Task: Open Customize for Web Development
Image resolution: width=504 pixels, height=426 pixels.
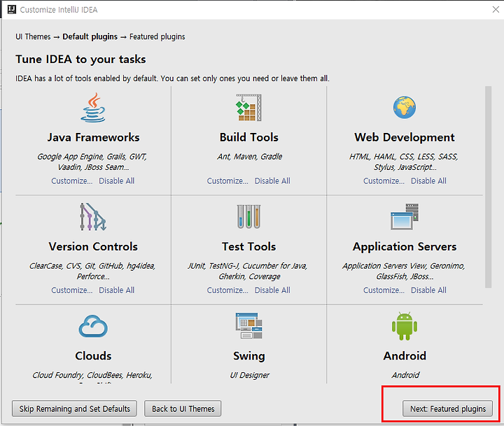Action: tap(384, 181)
